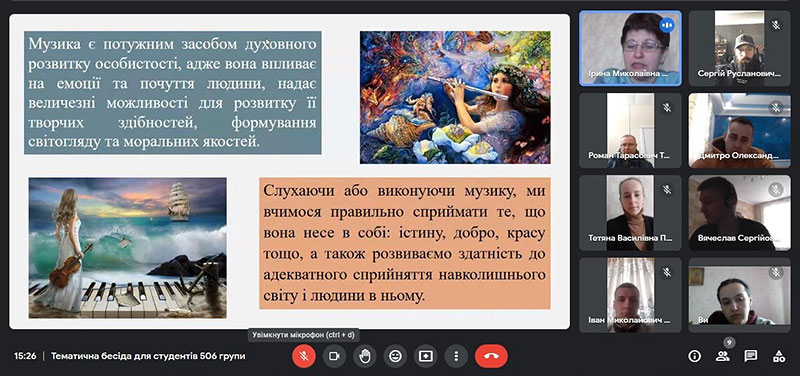The image size is (800, 376).
Task: Click the 15:26 clock text
Action: 25,356
